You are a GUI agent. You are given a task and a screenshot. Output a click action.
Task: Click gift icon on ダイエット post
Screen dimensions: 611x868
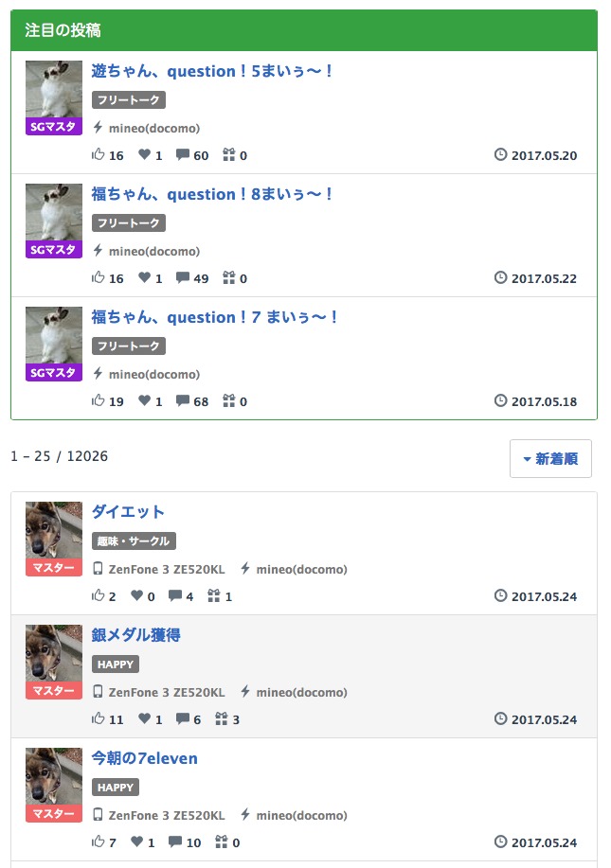pos(213,596)
